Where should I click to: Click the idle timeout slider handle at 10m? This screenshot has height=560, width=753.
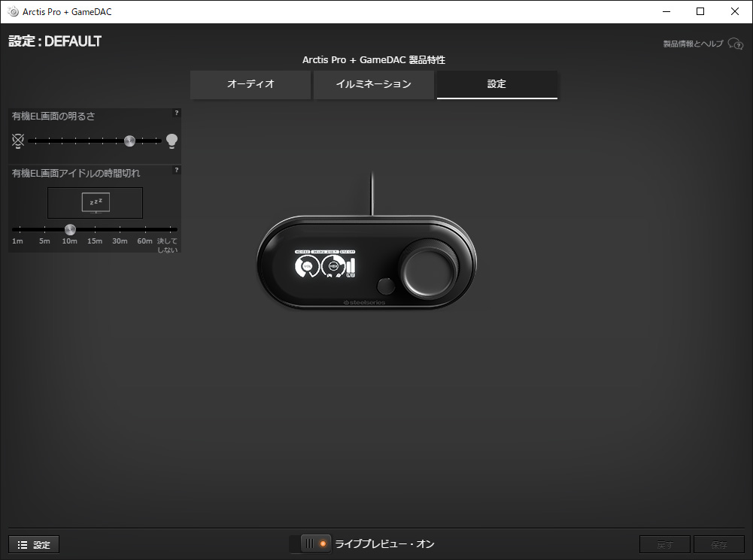[70, 229]
